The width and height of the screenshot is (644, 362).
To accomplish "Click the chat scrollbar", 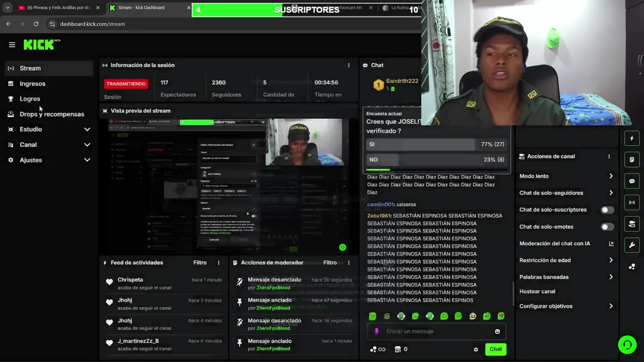I will 513,294.
